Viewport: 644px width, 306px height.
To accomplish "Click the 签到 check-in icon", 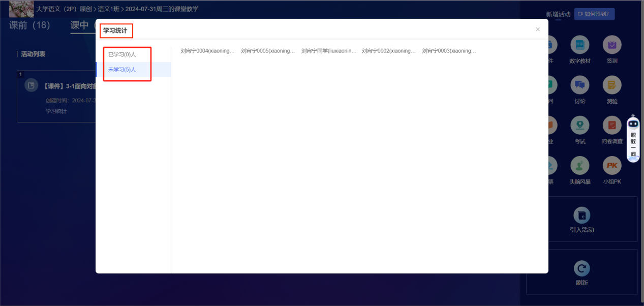I will (x=611, y=45).
